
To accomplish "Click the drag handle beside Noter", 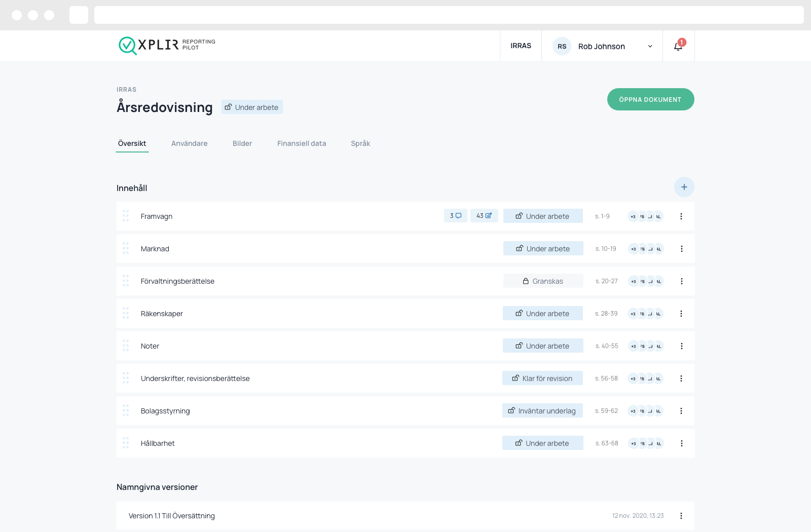I will [126, 346].
